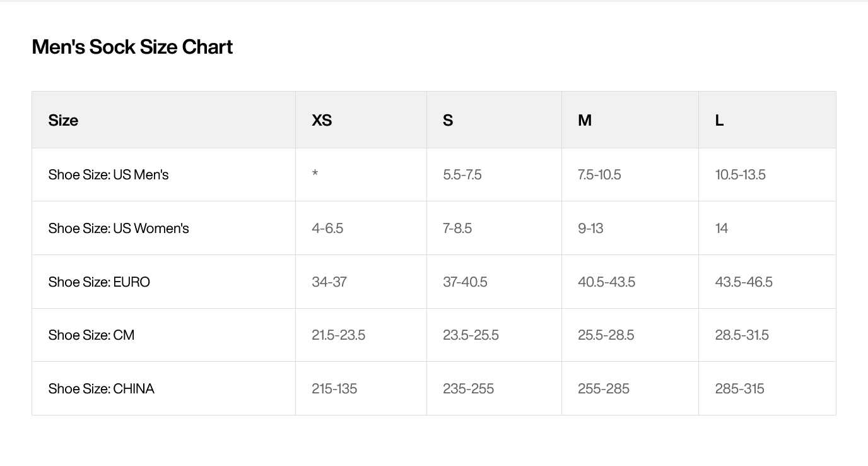Select the Shoe Size: US Men's row label
The width and height of the screenshot is (868, 466).
point(108,174)
